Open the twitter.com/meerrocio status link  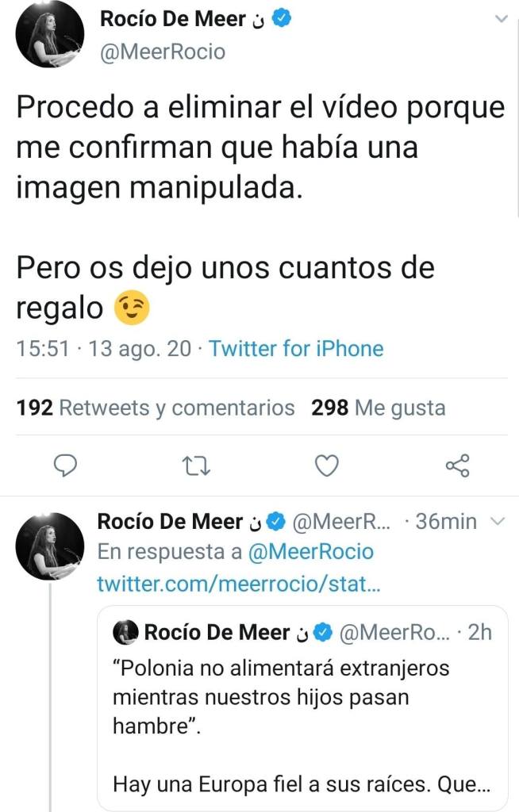(x=239, y=584)
